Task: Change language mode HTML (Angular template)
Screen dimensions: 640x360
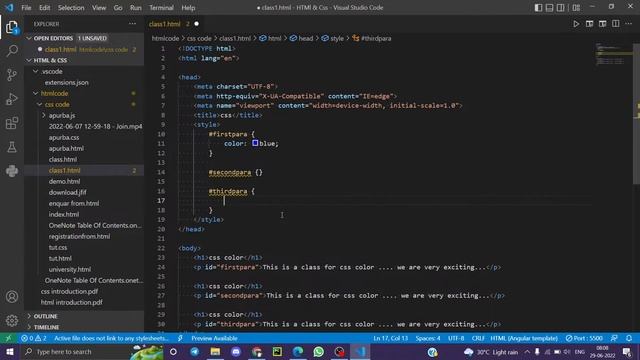Action: [x=524, y=338]
